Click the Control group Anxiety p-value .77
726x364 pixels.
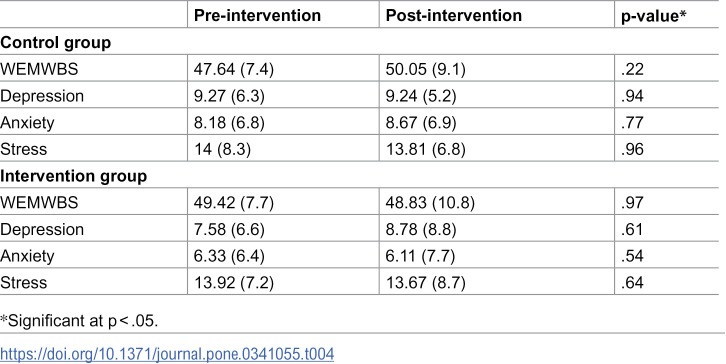coord(632,123)
